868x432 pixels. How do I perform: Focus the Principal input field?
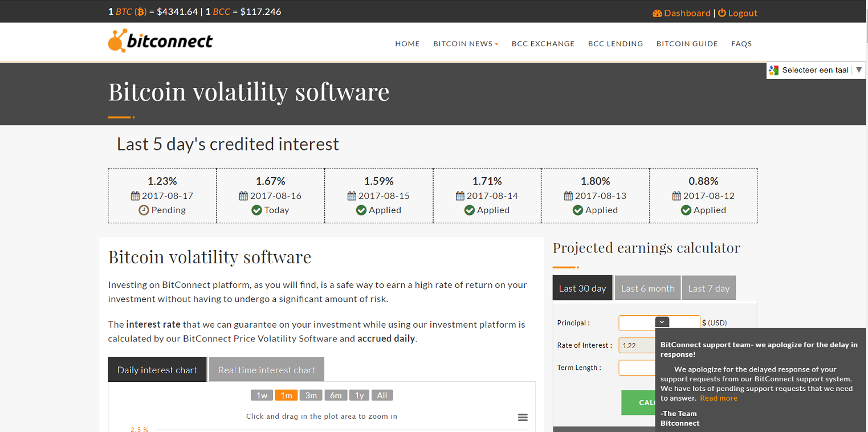pyautogui.click(x=659, y=323)
